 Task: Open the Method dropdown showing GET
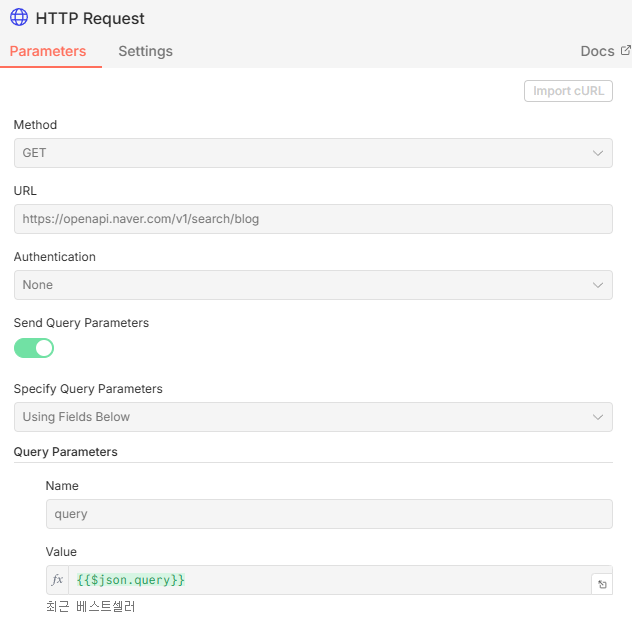(x=312, y=153)
